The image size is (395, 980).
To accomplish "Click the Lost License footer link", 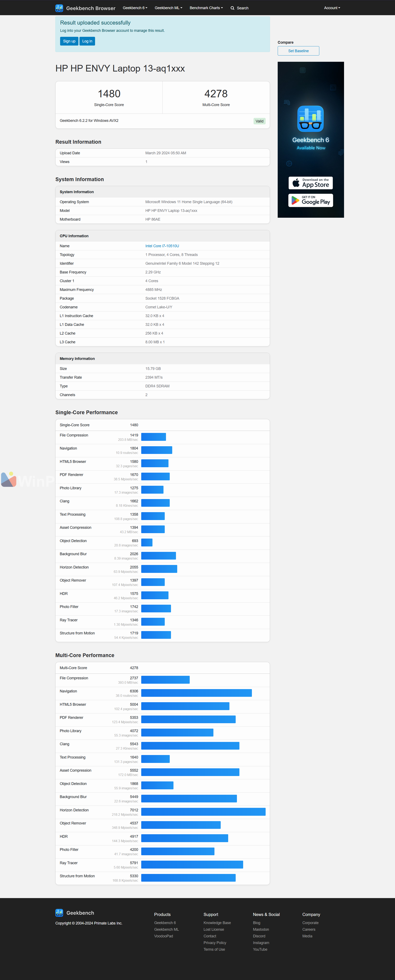I will point(214,929).
